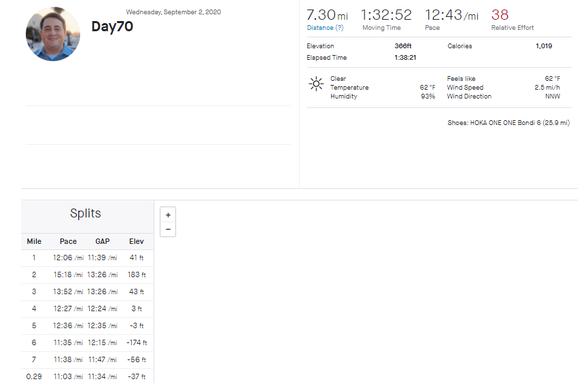Click the Splits panel heading
This screenshot has height=390, width=588.
click(86, 213)
